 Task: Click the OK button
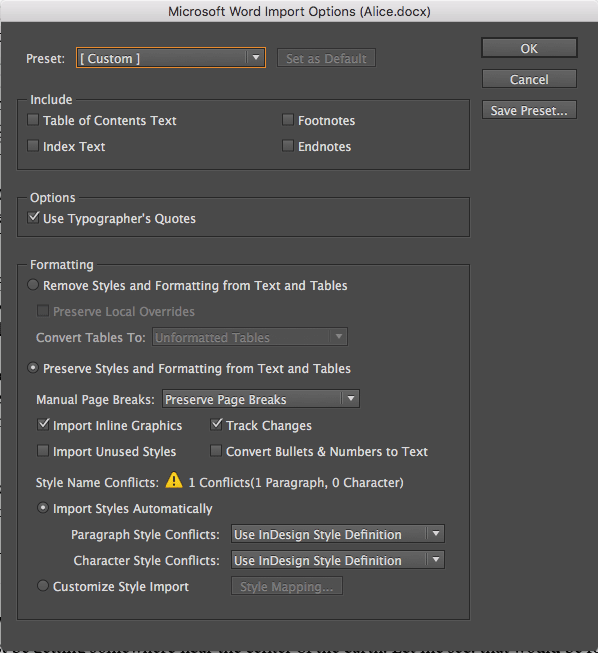(529, 48)
